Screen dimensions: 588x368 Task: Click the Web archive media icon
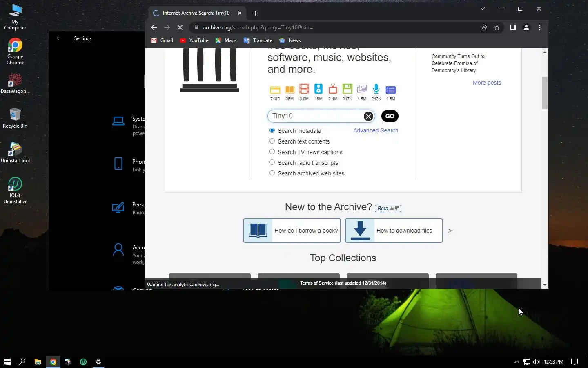tap(275, 90)
